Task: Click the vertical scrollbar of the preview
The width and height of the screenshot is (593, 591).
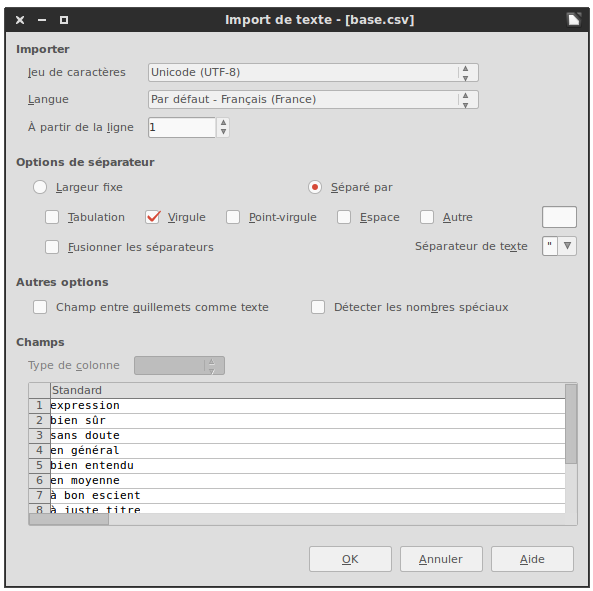Action: pos(571,448)
